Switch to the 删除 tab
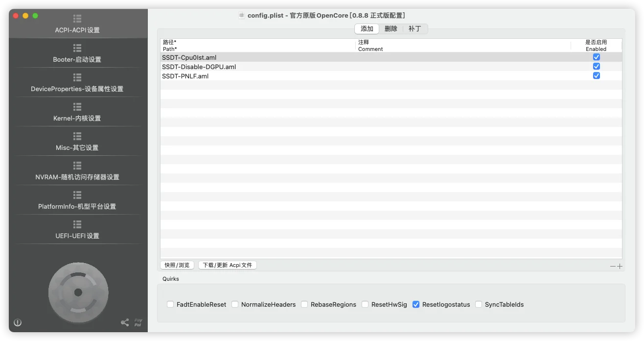 coord(391,29)
